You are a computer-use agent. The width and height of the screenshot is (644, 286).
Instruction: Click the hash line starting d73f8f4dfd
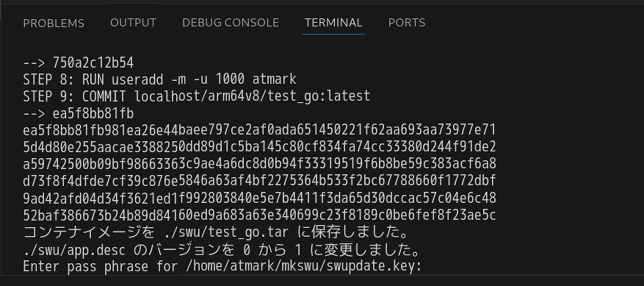click(x=259, y=181)
